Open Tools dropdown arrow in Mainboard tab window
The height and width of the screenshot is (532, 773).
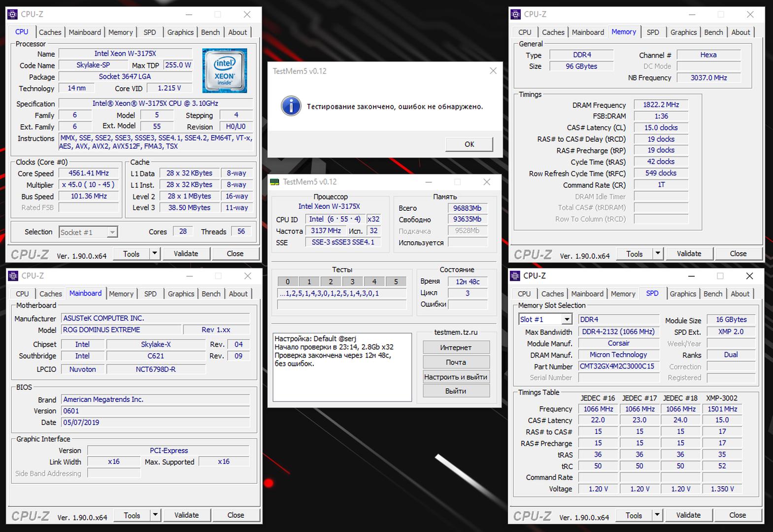click(x=155, y=515)
